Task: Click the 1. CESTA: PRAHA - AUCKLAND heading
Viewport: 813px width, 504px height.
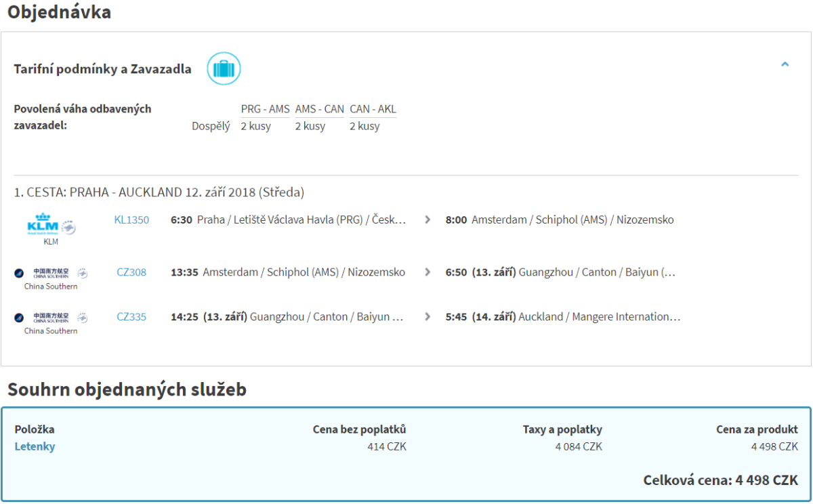Action: pos(159,192)
